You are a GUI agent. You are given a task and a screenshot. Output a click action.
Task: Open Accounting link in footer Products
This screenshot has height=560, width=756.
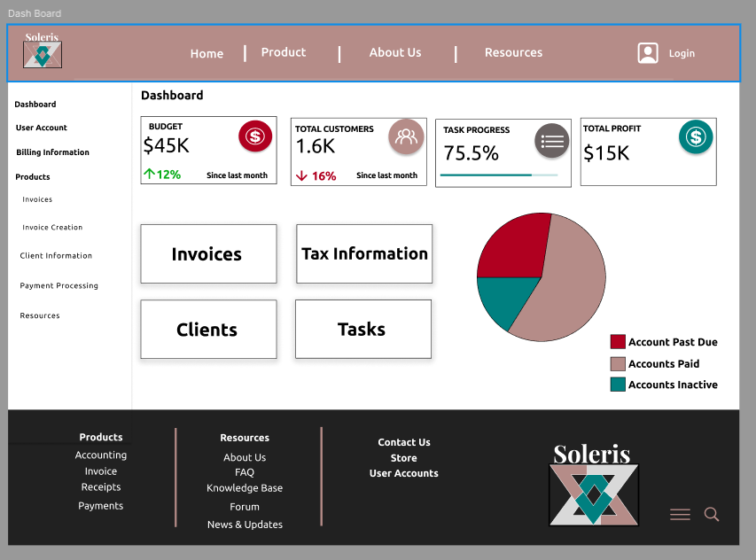click(101, 455)
